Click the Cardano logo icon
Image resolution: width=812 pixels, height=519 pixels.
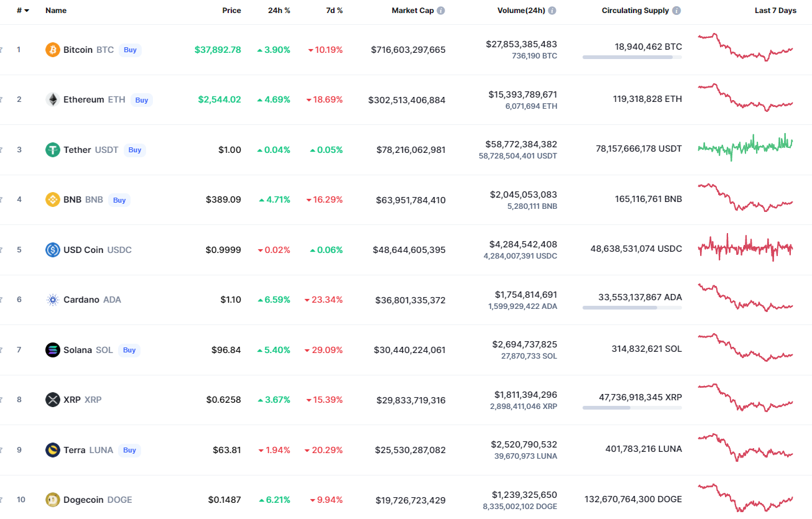[x=53, y=300]
